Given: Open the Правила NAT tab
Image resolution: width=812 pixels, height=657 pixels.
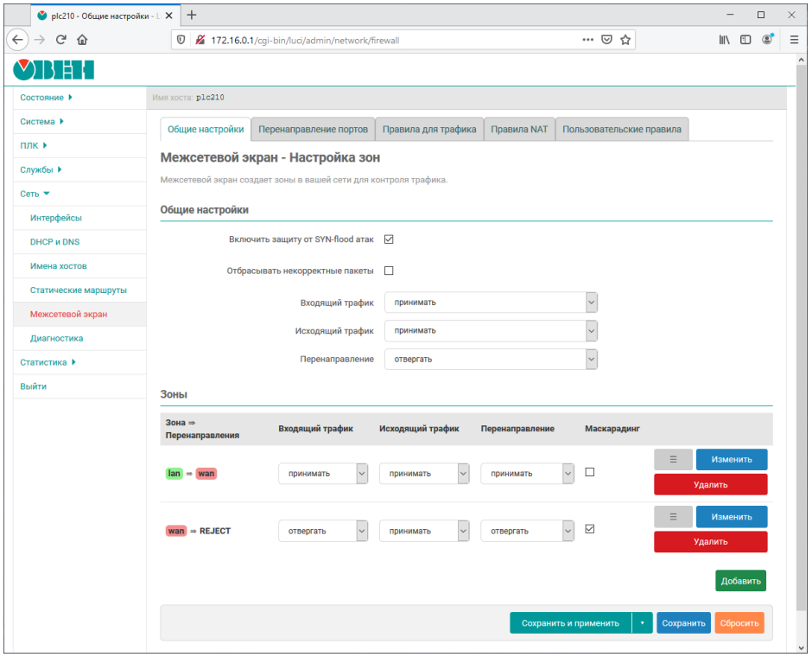Looking at the screenshot, I should 519,130.
